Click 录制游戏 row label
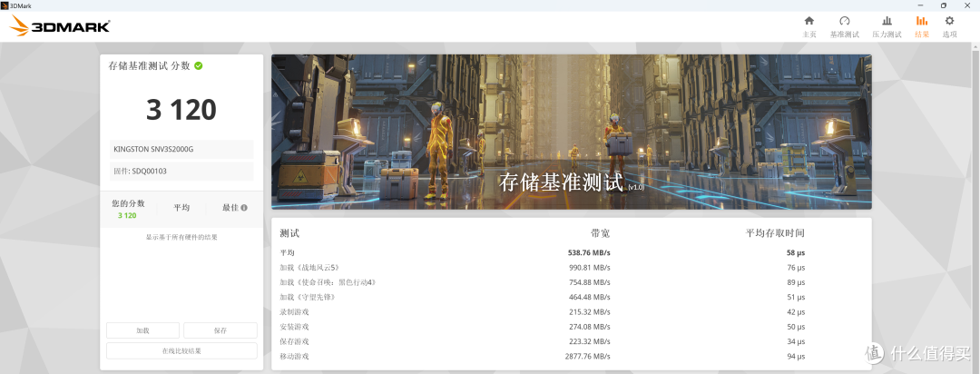Image resolution: width=980 pixels, height=374 pixels. tap(294, 312)
